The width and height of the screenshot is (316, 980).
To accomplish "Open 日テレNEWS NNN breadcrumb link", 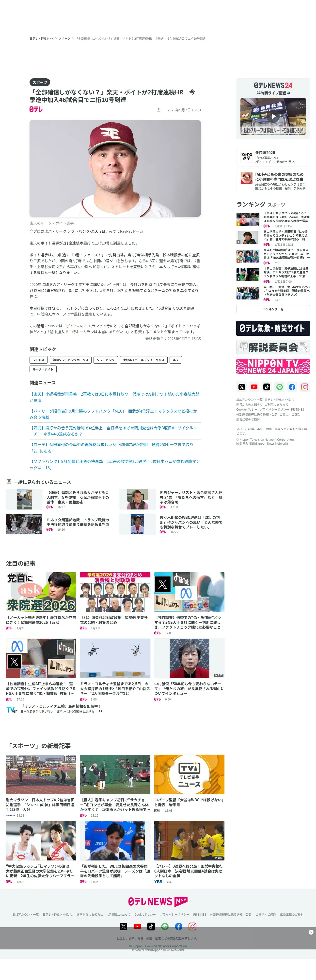I will click(41, 38).
